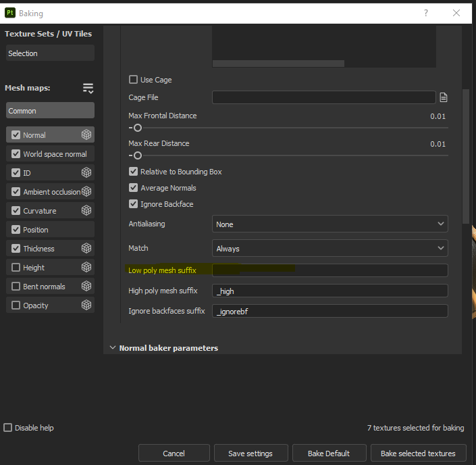Click the Bake selected textures button

[418, 454]
